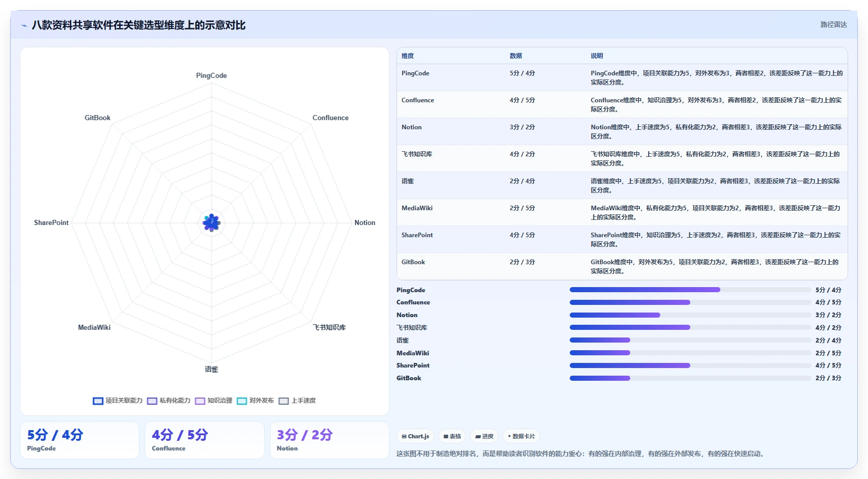Image resolution: width=868 pixels, height=479 pixels.
Task: Click the 数据 column header
Action: (x=516, y=56)
